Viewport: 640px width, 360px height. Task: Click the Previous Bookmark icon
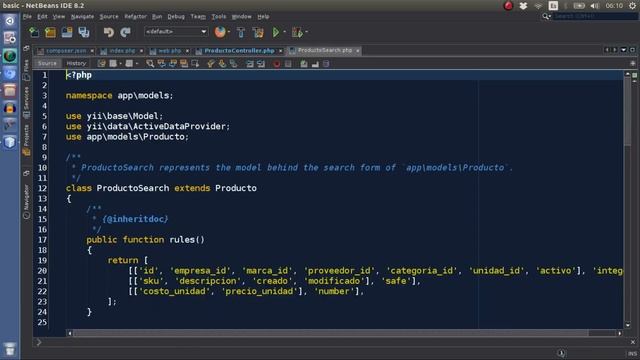(211, 64)
